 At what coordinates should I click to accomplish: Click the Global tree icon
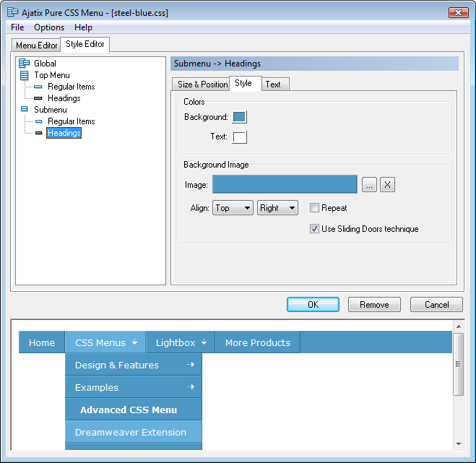25,63
